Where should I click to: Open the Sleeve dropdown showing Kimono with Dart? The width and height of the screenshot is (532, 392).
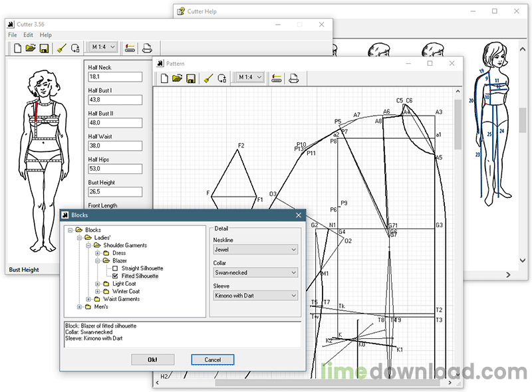255,295
